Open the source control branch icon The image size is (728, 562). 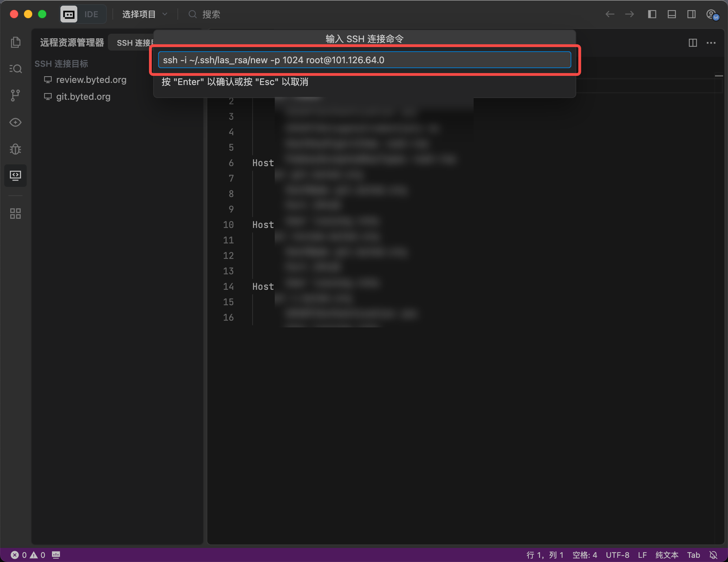point(15,95)
